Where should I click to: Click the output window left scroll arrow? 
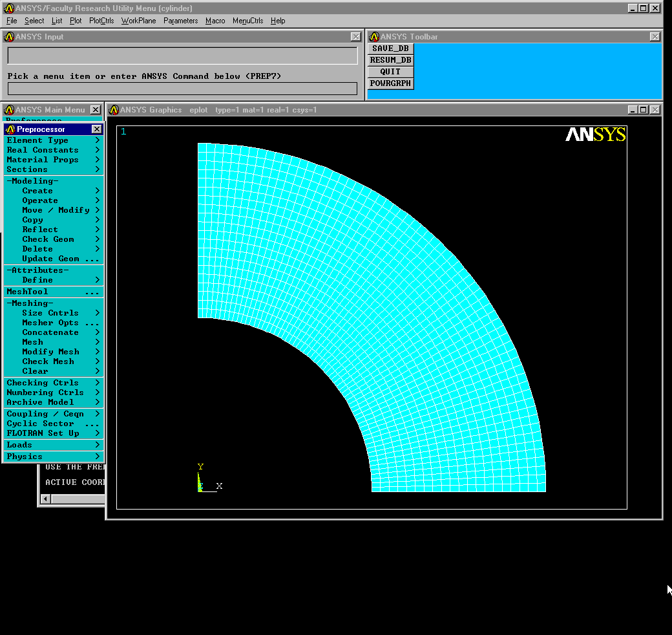[45, 499]
